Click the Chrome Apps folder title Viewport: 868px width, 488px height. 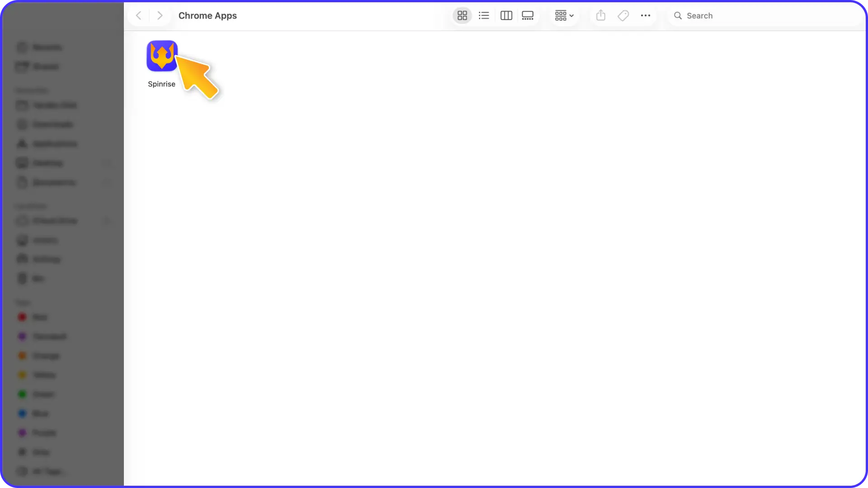pyautogui.click(x=208, y=16)
